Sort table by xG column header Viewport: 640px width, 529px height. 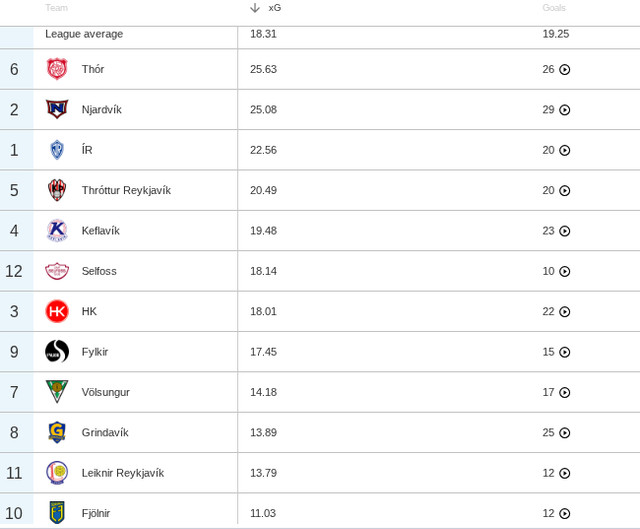pyautogui.click(x=274, y=8)
